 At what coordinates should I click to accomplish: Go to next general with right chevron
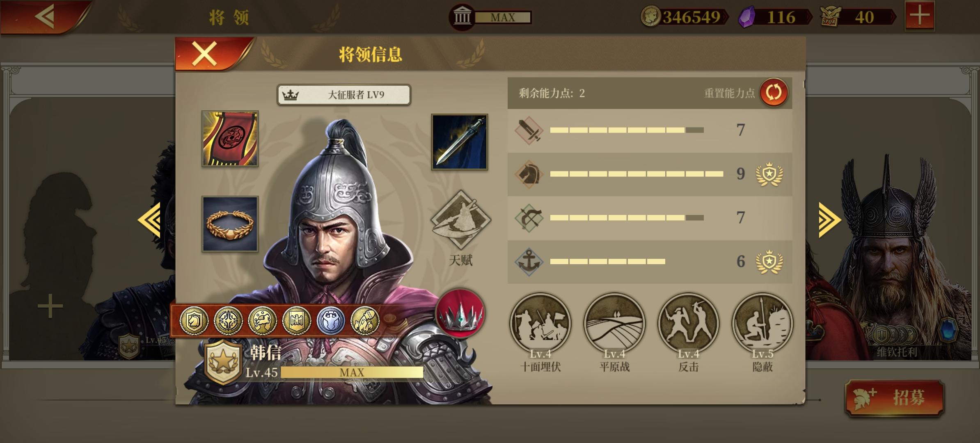[x=829, y=220]
